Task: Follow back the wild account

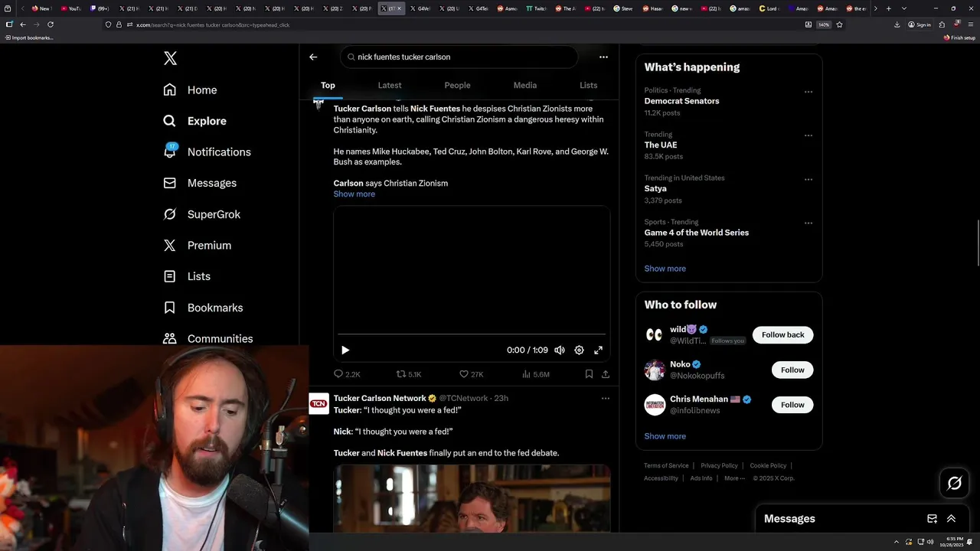Action: coord(782,334)
